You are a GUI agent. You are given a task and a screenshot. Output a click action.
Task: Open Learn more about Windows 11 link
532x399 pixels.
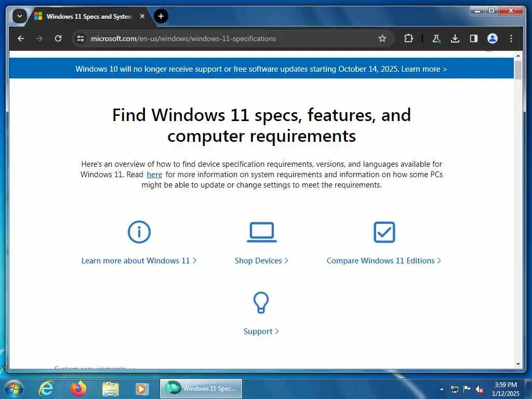pos(139,261)
